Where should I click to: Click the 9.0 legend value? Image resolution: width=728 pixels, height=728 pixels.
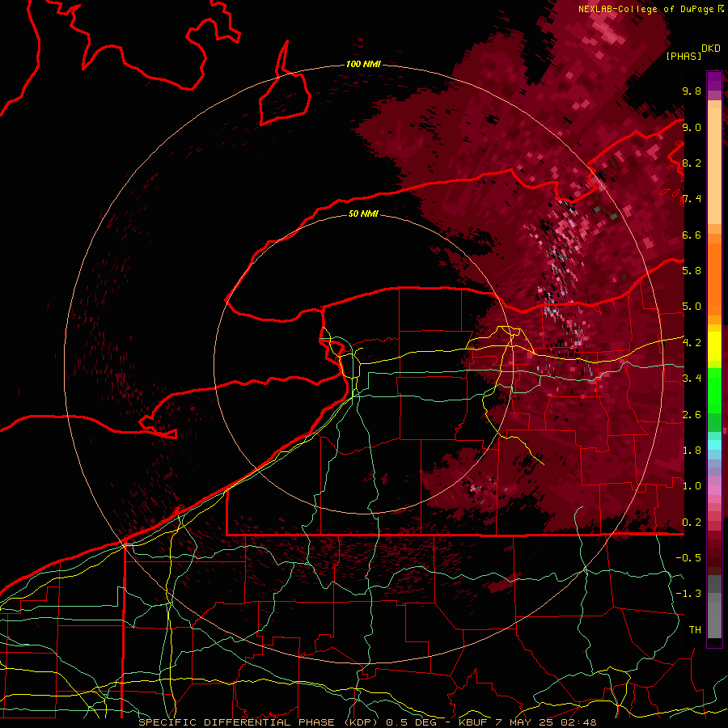tap(692, 127)
